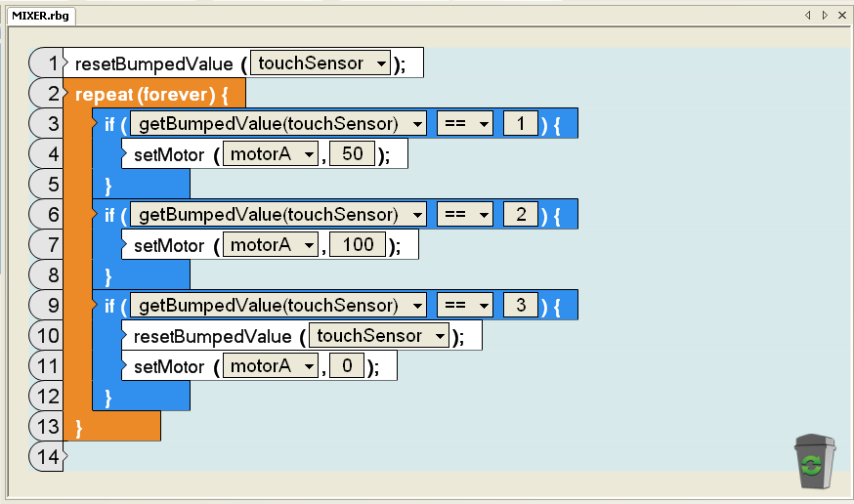This screenshot has width=854, height=504.
Task: Click line number 13 marker
Action: coord(48,426)
